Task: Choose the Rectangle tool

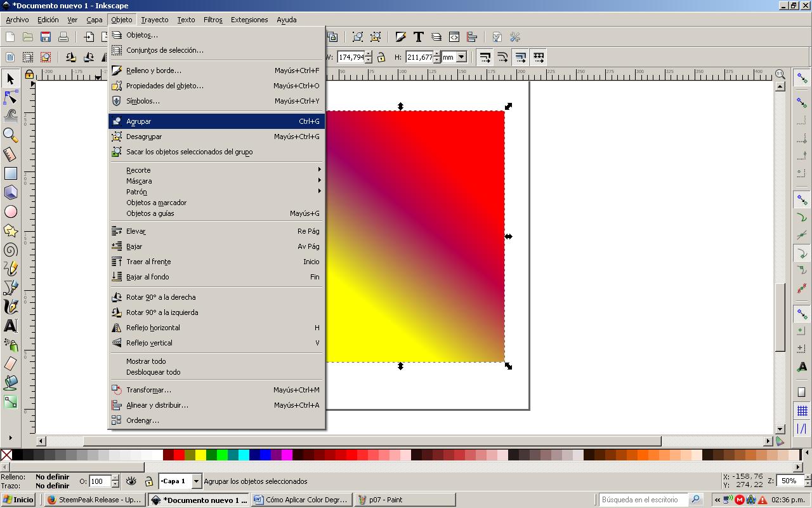Action: [x=10, y=173]
